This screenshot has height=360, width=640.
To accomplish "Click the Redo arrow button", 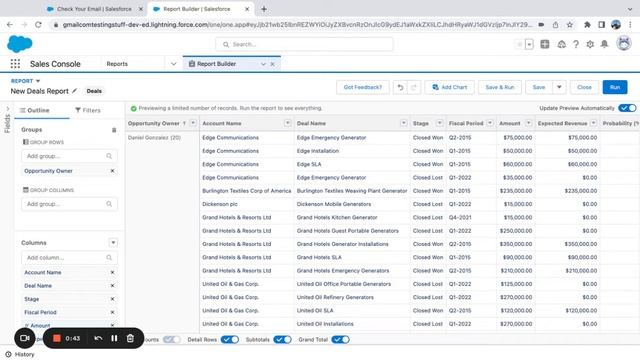I will [x=413, y=87].
